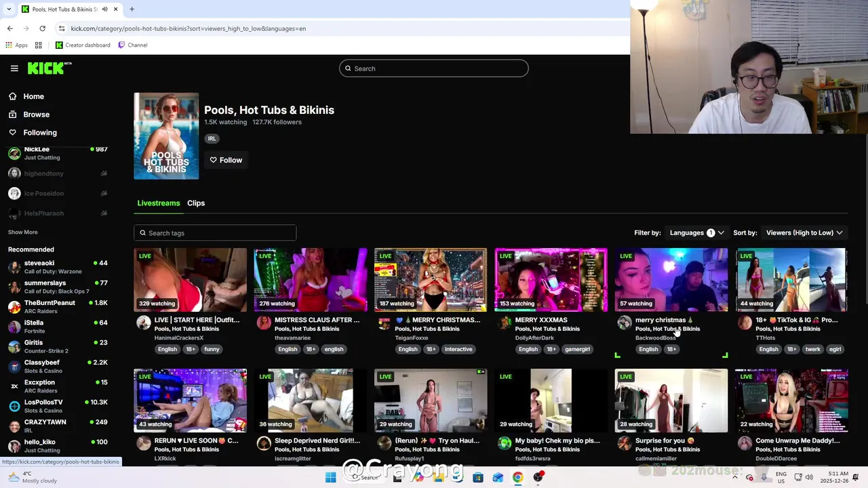This screenshot has width=868, height=488.
Task: Open Google Chrome in taskbar
Action: tap(517, 477)
